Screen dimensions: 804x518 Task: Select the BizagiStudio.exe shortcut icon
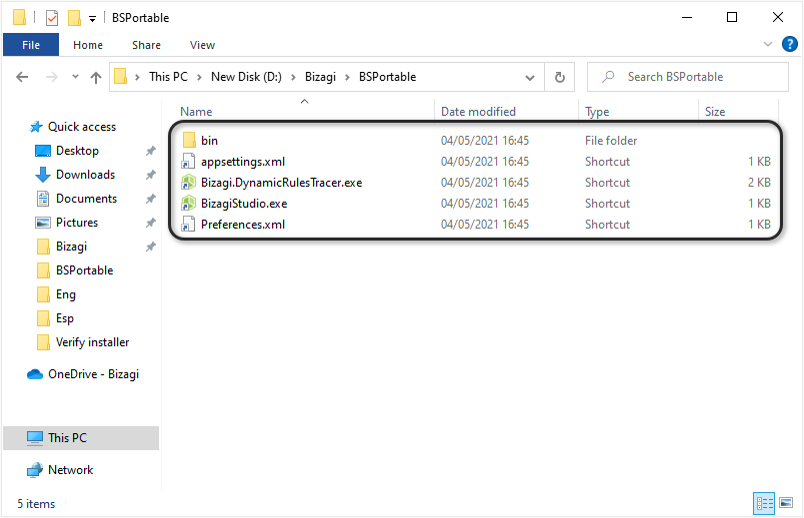188,204
